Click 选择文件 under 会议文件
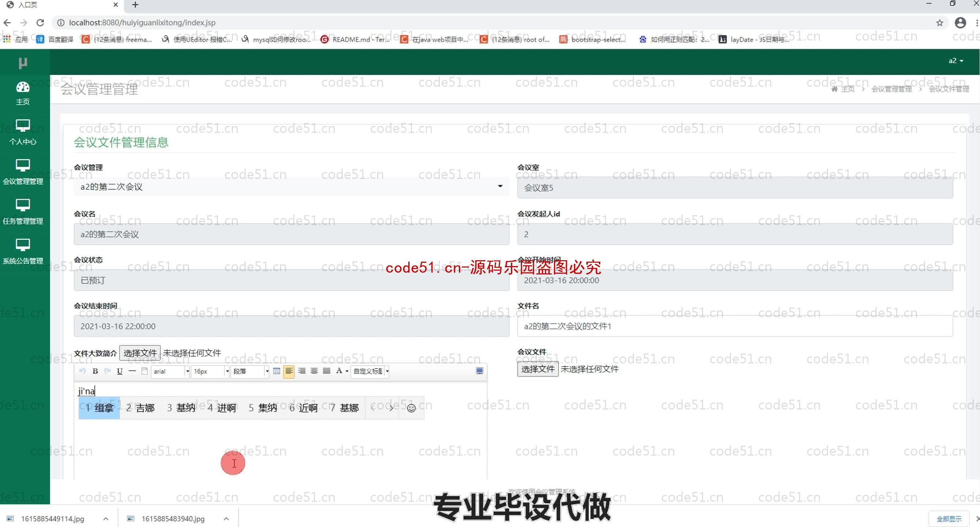The height and width of the screenshot is (527, 980). (x=538, y=369)
